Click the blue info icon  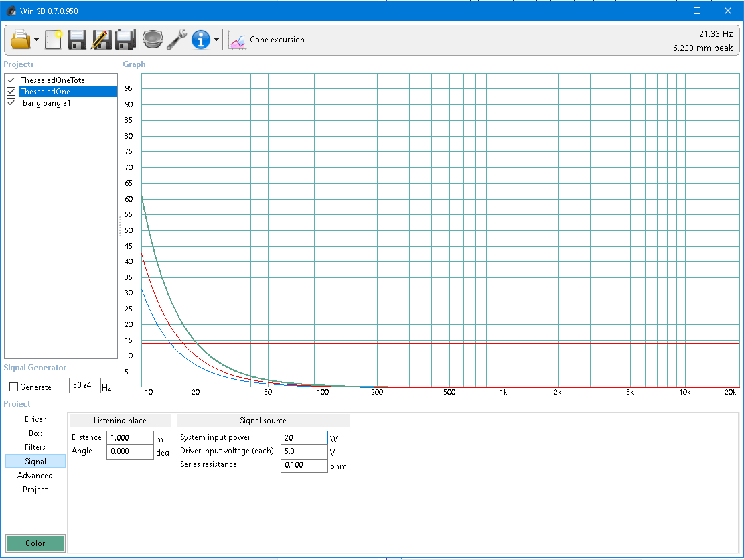(201, 40)
